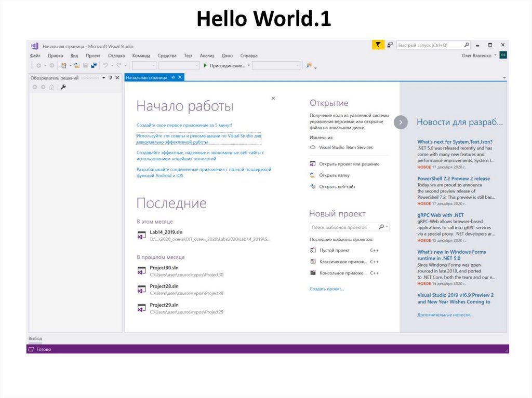Click the wrench properties icon in Solution Explorer

click(x=63, y=87)
